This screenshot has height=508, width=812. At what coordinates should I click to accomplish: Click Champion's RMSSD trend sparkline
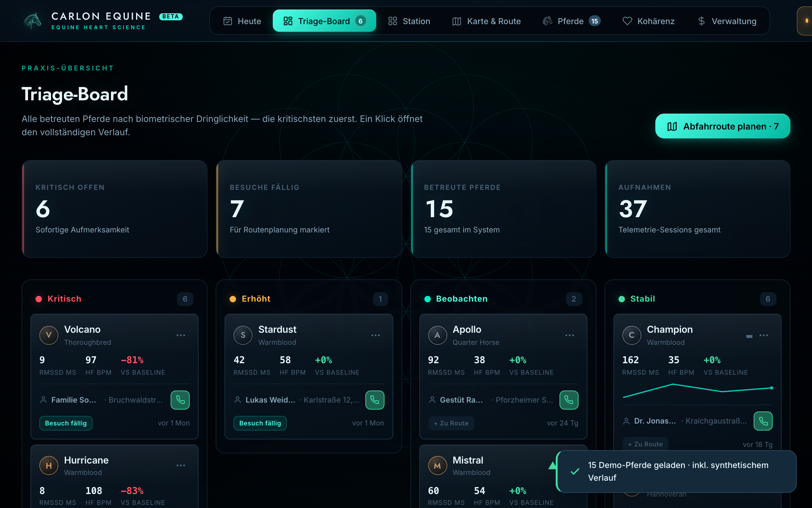[x=697, y=391]
